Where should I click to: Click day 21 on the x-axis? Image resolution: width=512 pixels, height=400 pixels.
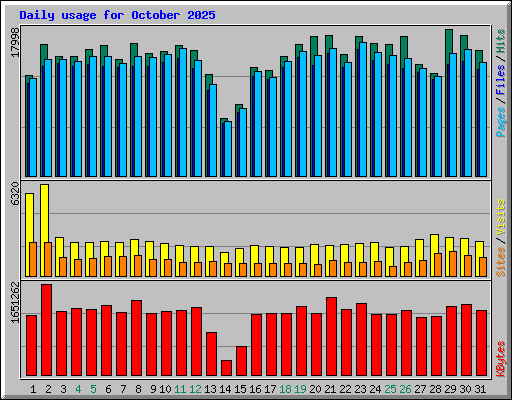[330, 389]
